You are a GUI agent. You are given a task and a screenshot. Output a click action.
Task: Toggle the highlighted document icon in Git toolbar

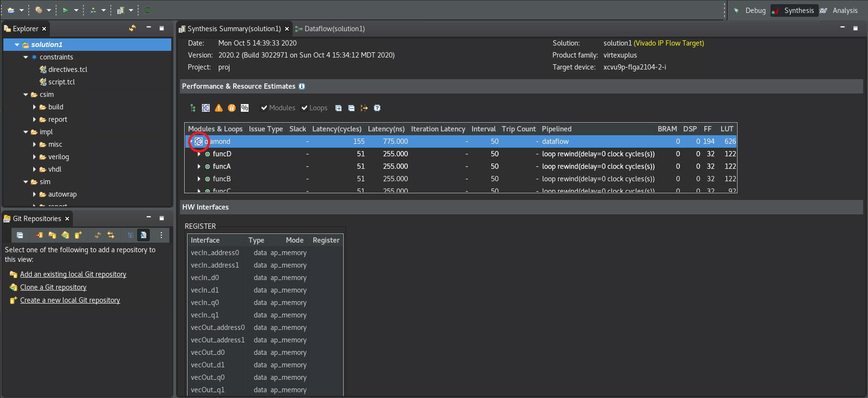143,235
